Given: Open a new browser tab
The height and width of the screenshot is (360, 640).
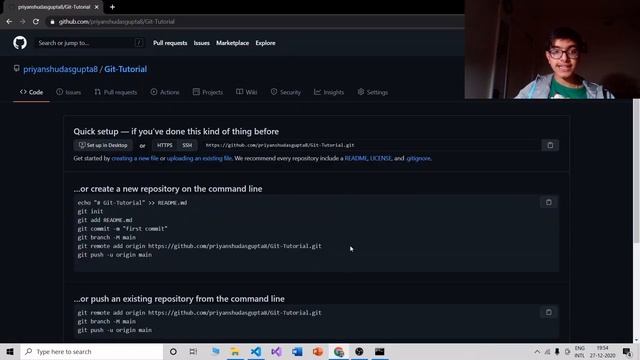Looking at the screenshot, I should (x=112, y=7).
